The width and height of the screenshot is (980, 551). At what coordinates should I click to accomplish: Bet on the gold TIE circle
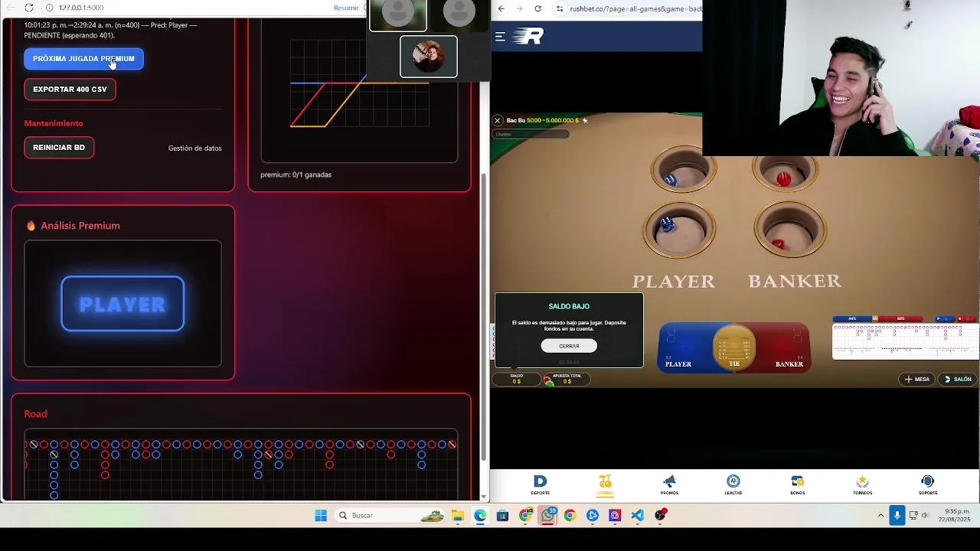point(734,347)
